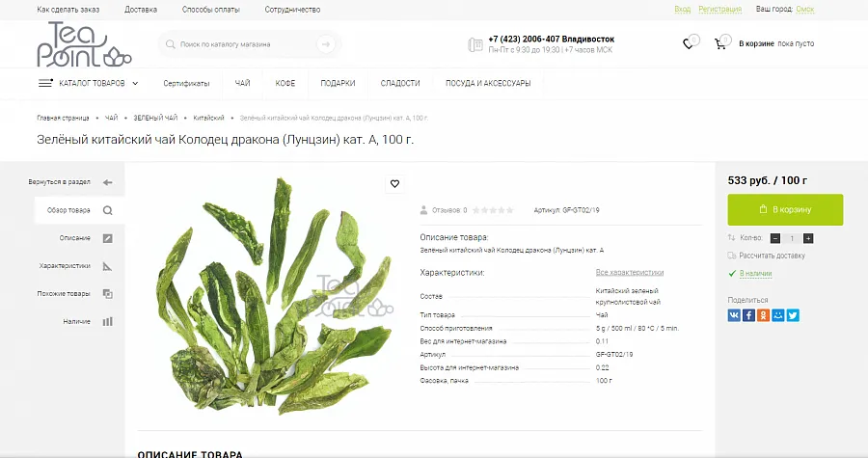Go to Китайский breadcrumb
The height and width of the screenshot is (458, 868).
click(x=208, y=118)
